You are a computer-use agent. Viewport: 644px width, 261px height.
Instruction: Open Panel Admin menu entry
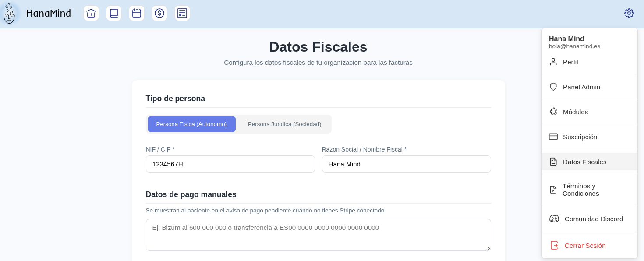(x=590, y=87)
